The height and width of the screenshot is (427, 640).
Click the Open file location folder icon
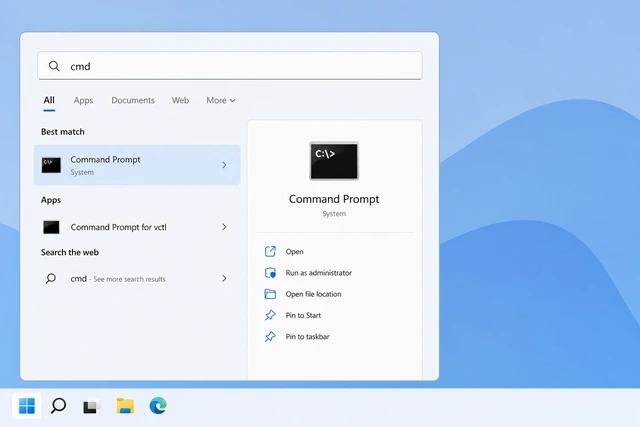(270, 294)
